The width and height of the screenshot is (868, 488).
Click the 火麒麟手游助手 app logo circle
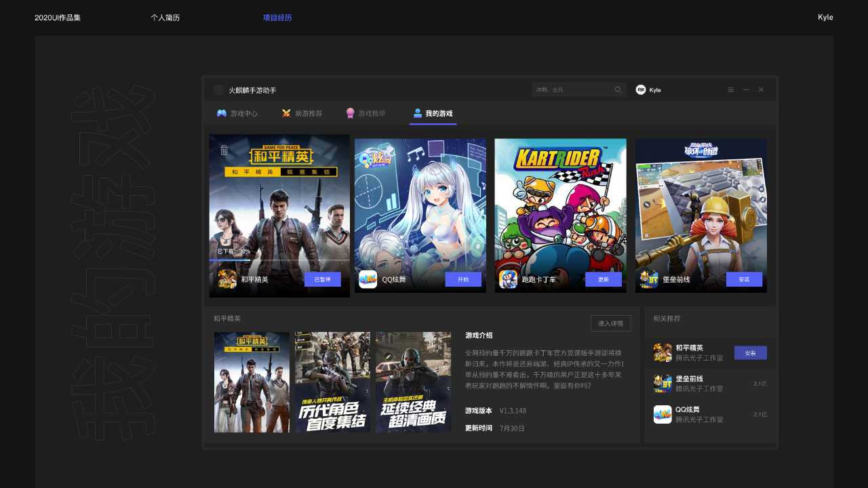pyautogui.click(x=218, y=90)
